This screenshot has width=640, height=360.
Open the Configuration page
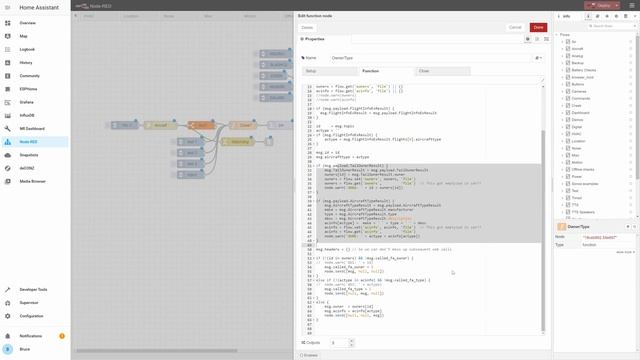tap(35, 316)
